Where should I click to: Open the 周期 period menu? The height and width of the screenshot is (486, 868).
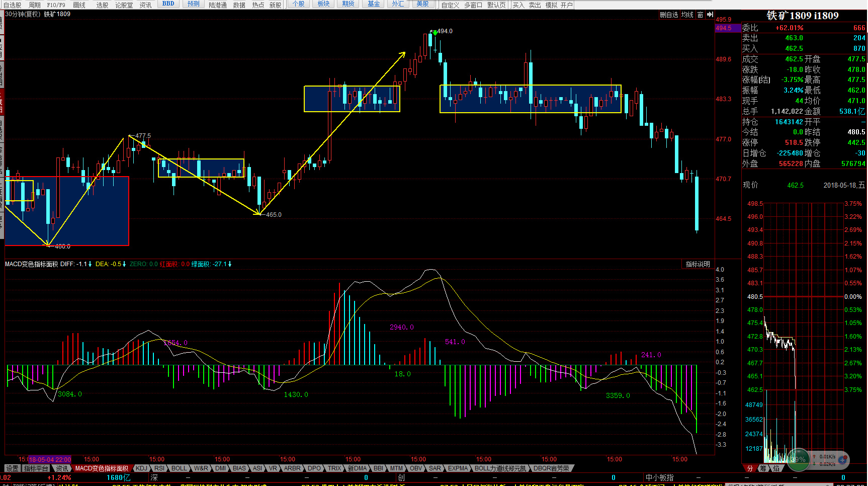[x=35, y=5]
